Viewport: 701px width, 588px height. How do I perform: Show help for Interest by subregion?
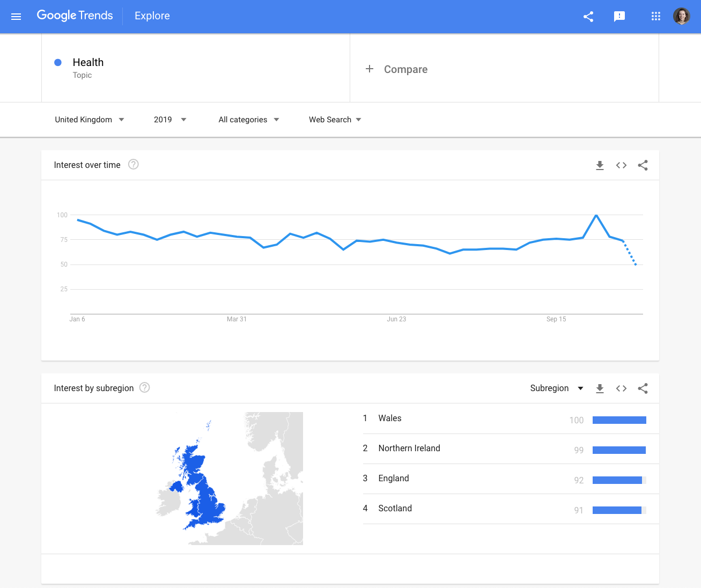point(144,387)
